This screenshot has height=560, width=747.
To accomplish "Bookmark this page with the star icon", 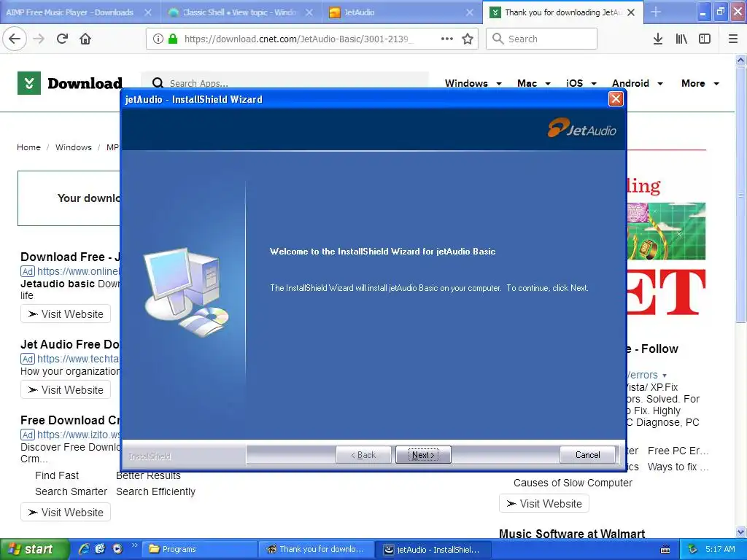I will [x=468, y=39].
